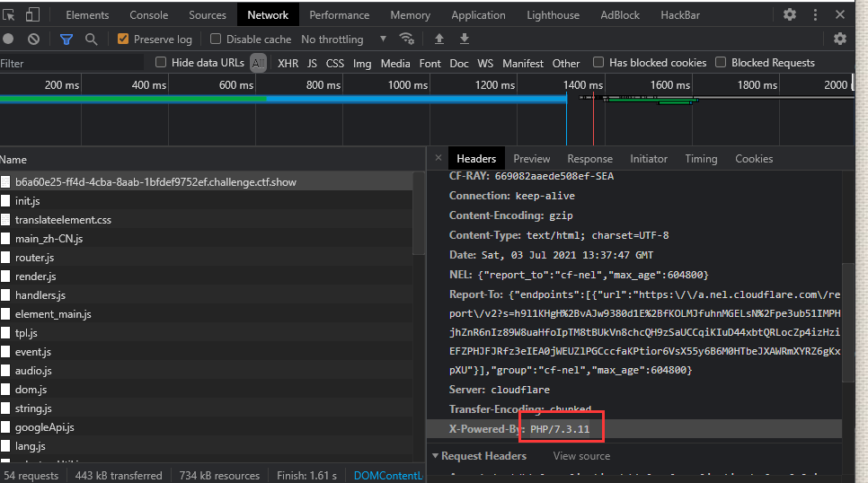Show the Response tab of request
The width and height of the screenshot is (868, 483).
(590, 159)
